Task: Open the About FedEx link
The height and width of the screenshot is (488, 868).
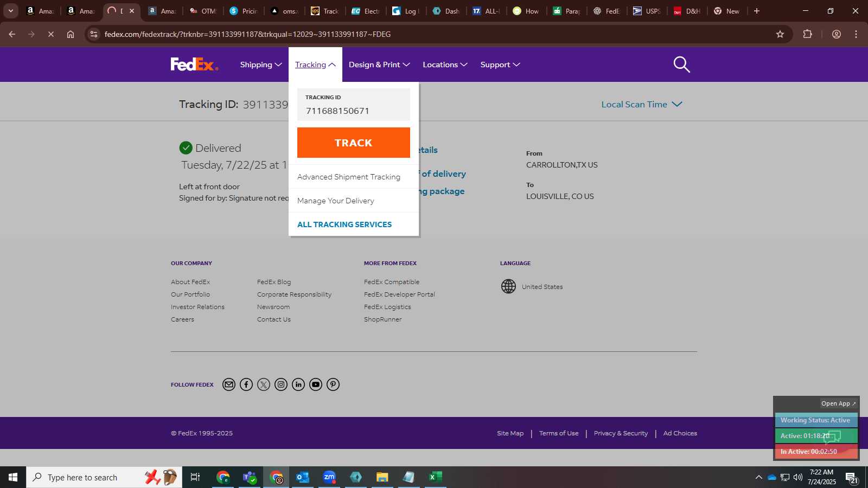Action: [x=190, y=282]
